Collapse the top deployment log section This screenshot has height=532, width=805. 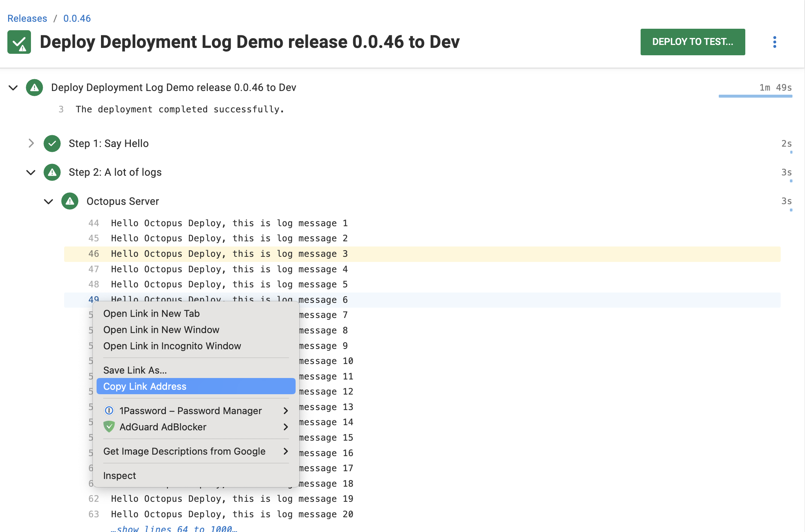(13, 88)
